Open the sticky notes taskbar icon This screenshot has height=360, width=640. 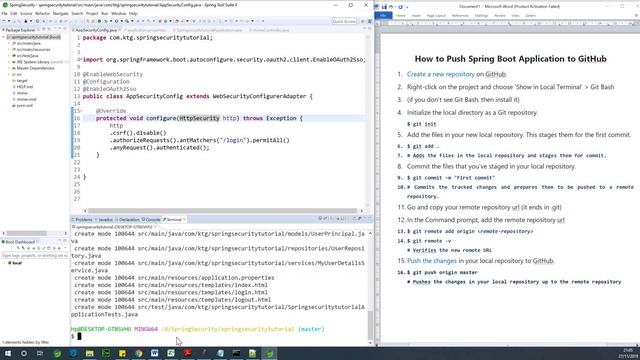pyautogui.click(x=122, y=353)
